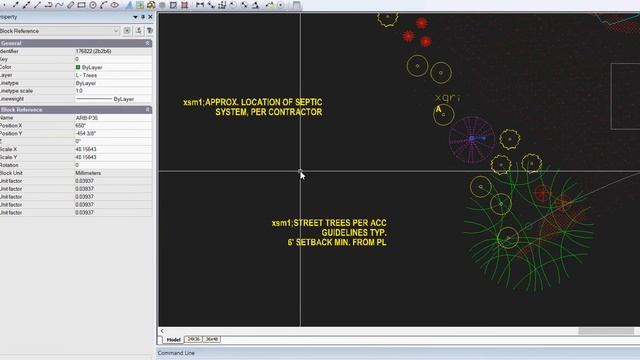640x360 pixels.
Task: Open the Property panel options dropdown arrow
Action: 135,17
